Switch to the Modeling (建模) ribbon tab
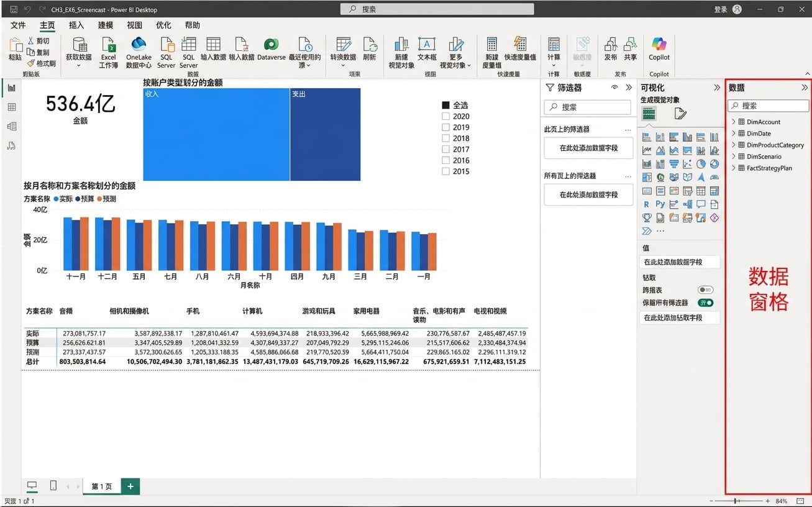812x507 pixels. (x=106, y=25)
